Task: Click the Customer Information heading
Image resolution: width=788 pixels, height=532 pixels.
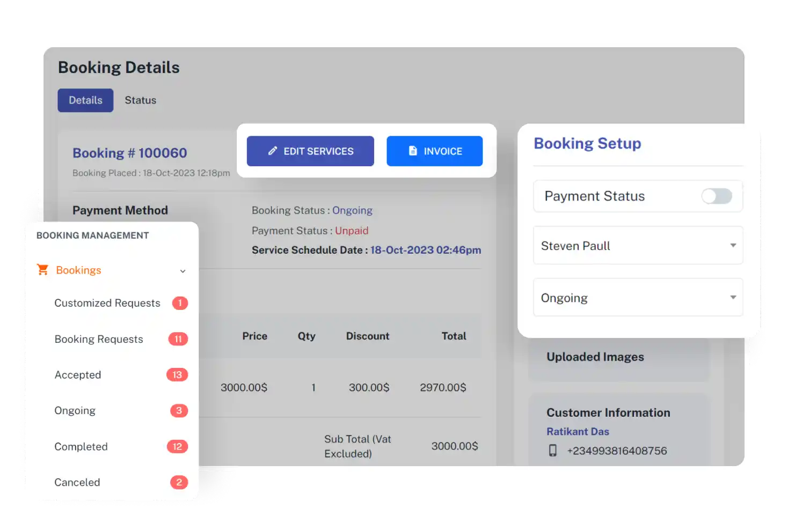Action: pos(608,413)
